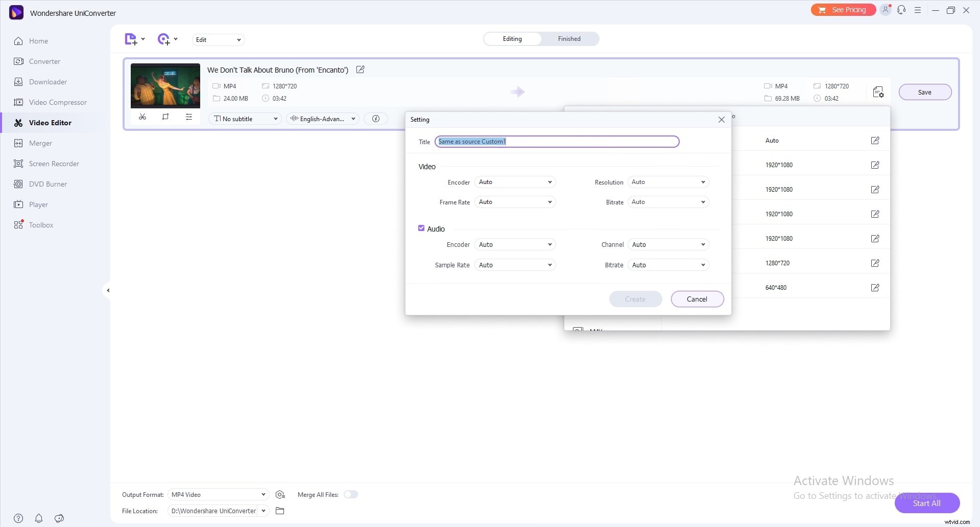Cancel the Setting dialog
This screenshot has width=980, height=527.
697,299
